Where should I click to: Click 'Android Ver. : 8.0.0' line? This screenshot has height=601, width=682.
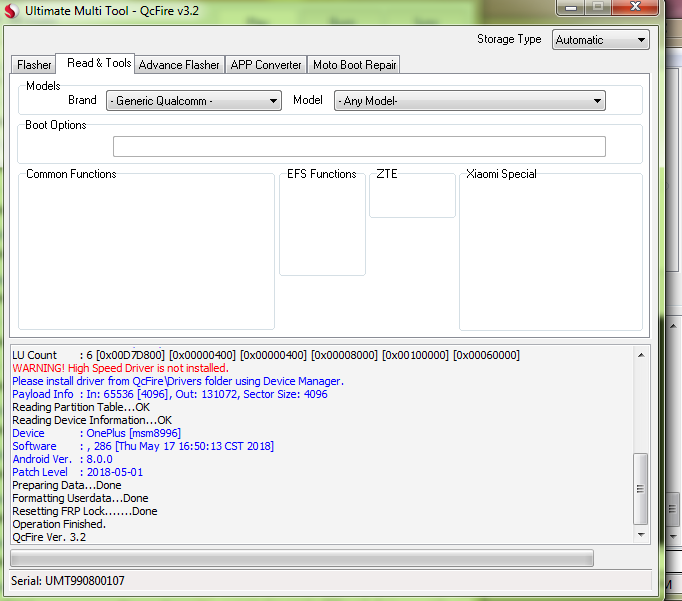pos(63,460)
